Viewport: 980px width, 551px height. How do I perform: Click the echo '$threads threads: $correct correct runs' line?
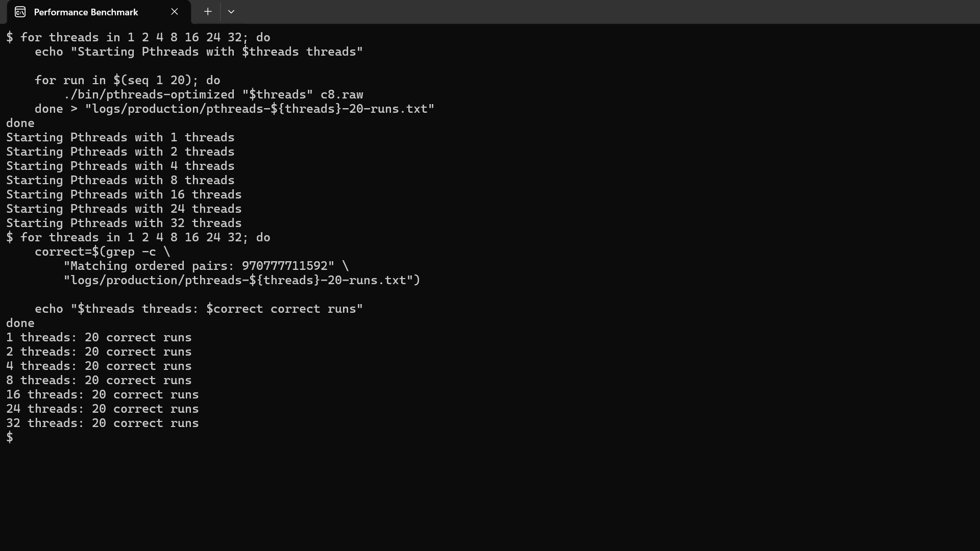(199, 309)
